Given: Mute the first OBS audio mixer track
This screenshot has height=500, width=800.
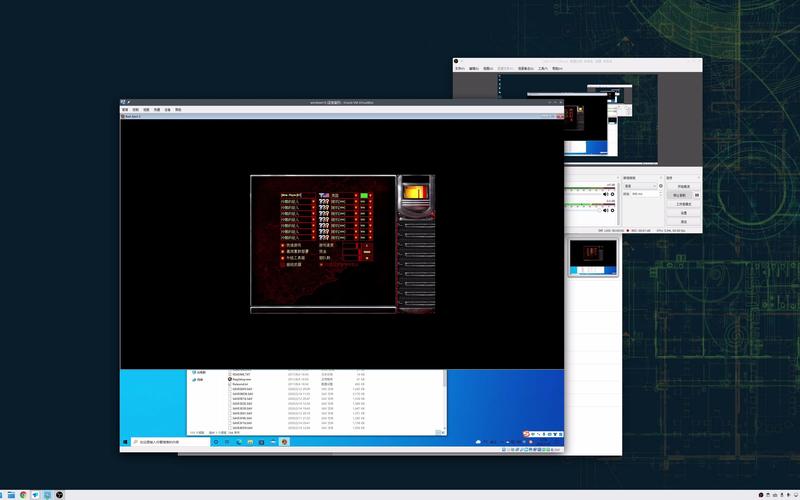Looking at the screenshot, I should click(607, 195).
